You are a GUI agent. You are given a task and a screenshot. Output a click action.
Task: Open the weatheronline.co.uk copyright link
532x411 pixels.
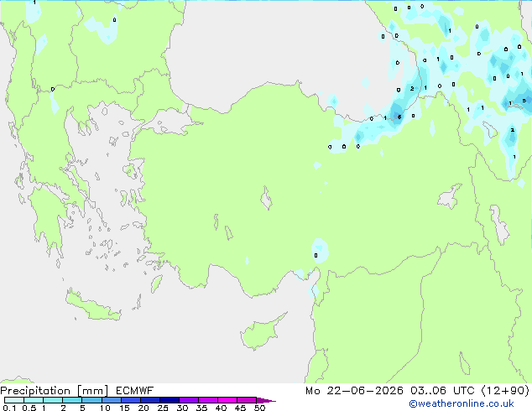point(462,403)
